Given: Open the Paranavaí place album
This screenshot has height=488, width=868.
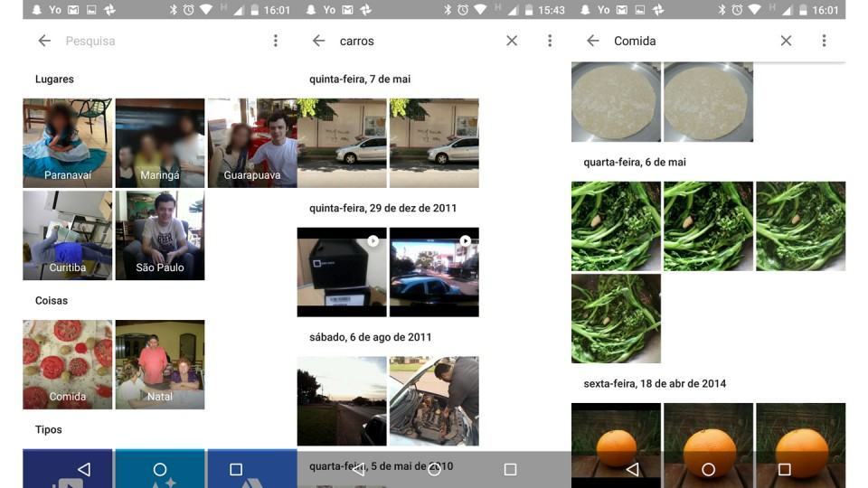Looking at the screenshot, I should (68, 143).
